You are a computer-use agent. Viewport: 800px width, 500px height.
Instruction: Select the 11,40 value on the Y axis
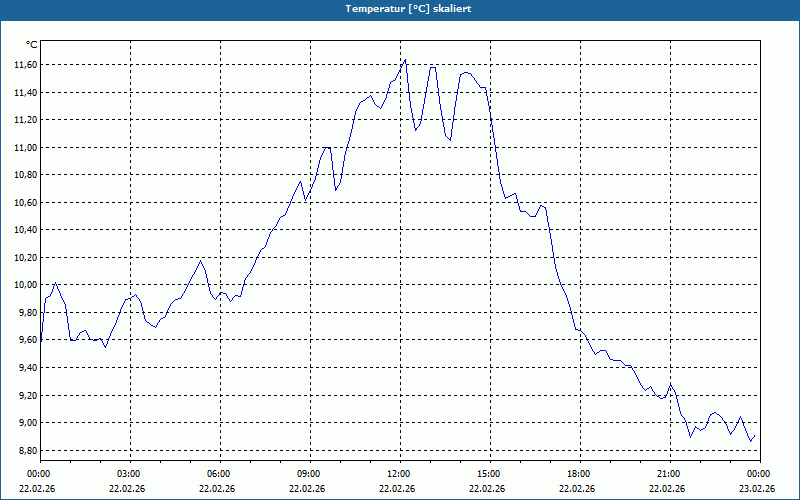point(26,92)
